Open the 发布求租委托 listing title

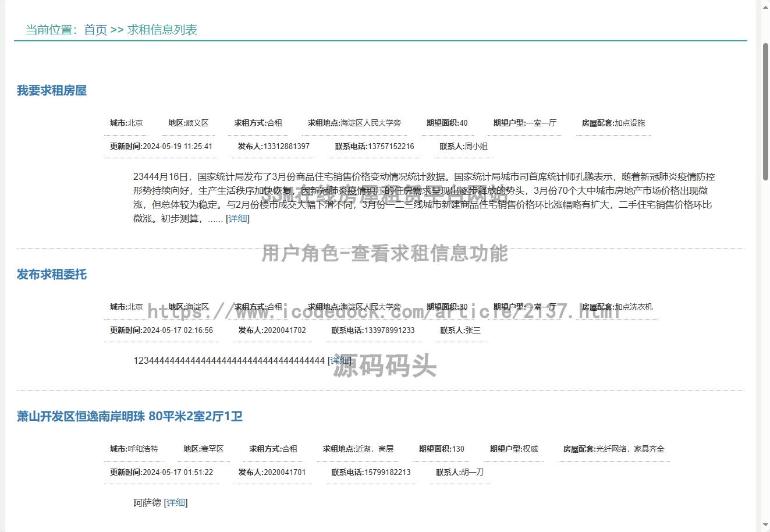[x=52, y=274]
